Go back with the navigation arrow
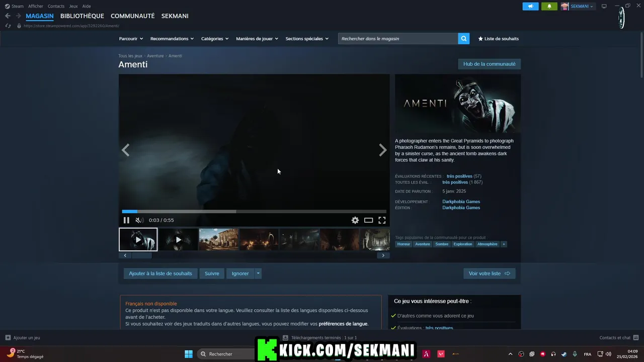644x362 pixels. click(x=8, y=16)
